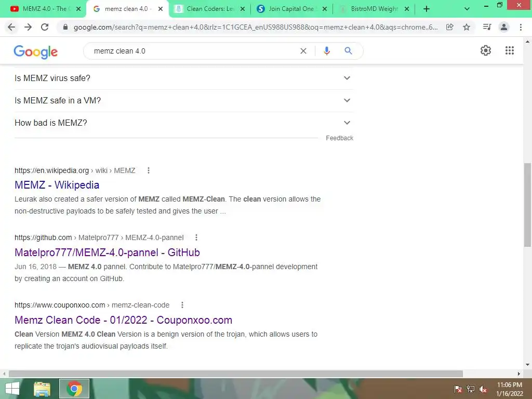Open options for GitHub result

196,237
